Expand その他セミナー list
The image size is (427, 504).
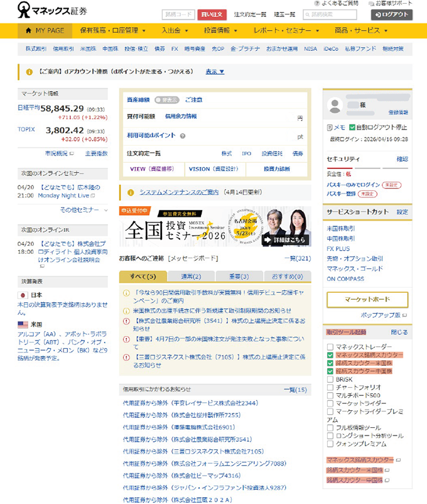coord(84,210)
